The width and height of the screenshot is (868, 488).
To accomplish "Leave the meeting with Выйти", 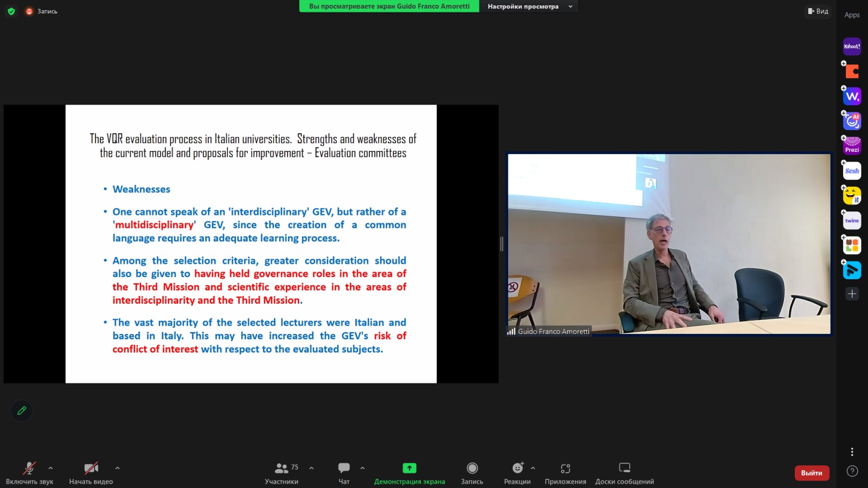I will point(812,473).
